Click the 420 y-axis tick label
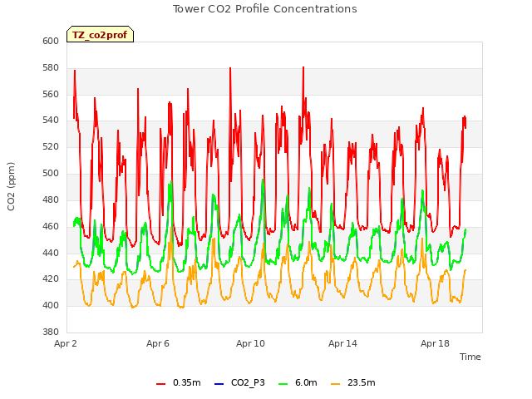The width and height of the screenshot is (532, 399). [x=51, y=279]
